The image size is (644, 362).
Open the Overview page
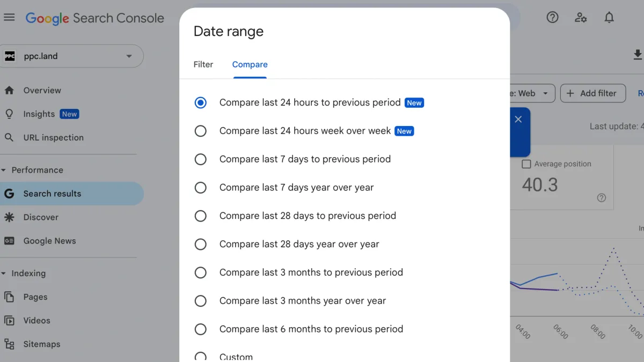[42, 90]
